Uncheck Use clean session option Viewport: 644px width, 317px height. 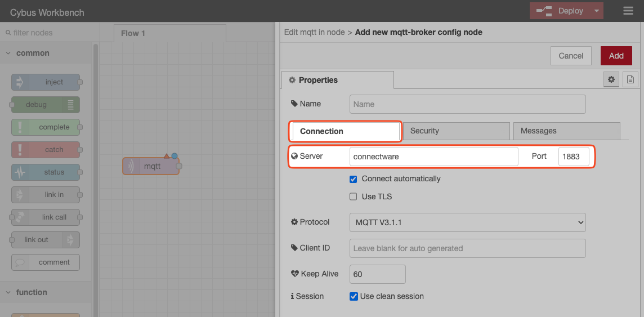point(354,296)
